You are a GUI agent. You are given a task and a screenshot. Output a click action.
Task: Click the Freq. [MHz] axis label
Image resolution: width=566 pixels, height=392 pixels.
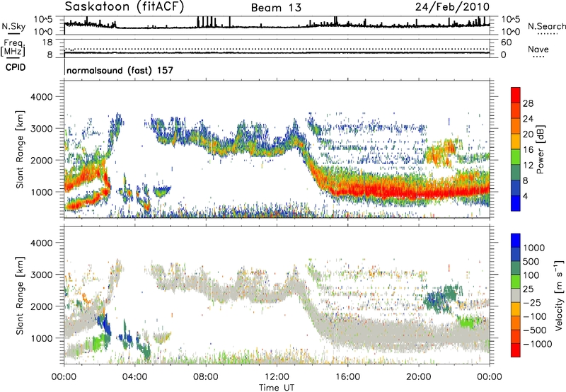[x=13, y=49]
